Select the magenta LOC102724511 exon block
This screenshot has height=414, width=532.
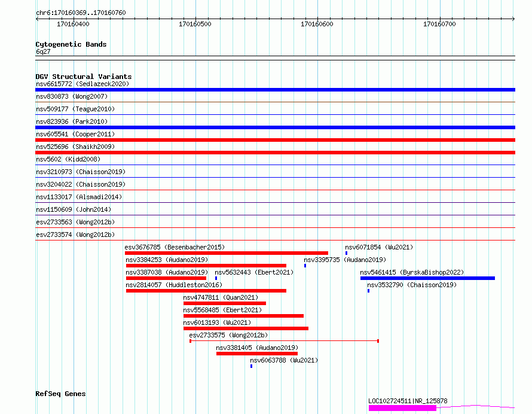click(402, 408)
